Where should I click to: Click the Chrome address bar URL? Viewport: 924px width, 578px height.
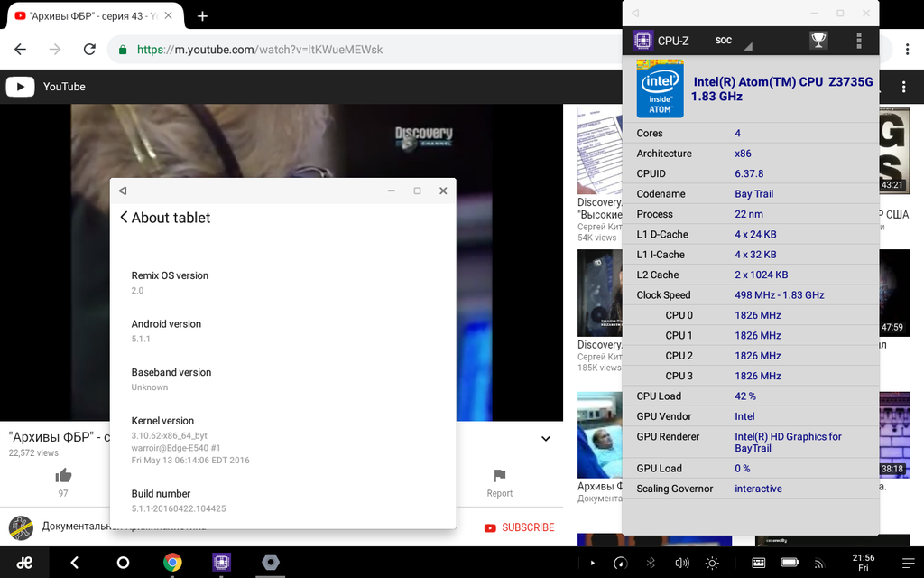[x=260, y=50]
